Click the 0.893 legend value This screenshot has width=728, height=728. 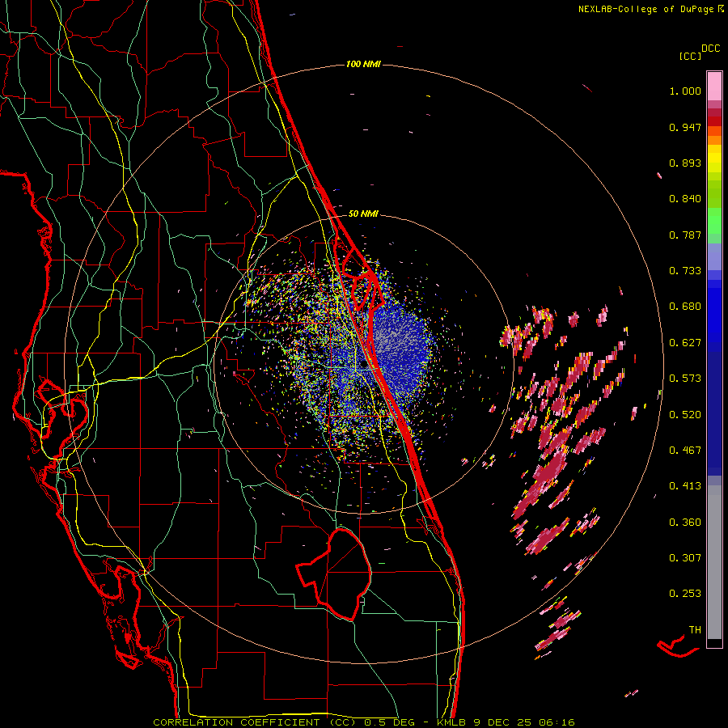tap(685, 163)
